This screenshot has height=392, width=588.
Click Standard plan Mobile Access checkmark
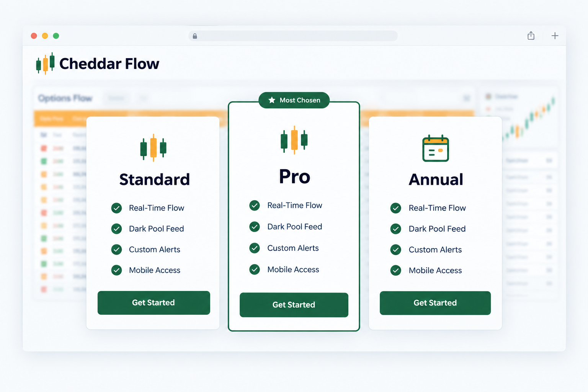pyautogui.click(x=117, y=270)
